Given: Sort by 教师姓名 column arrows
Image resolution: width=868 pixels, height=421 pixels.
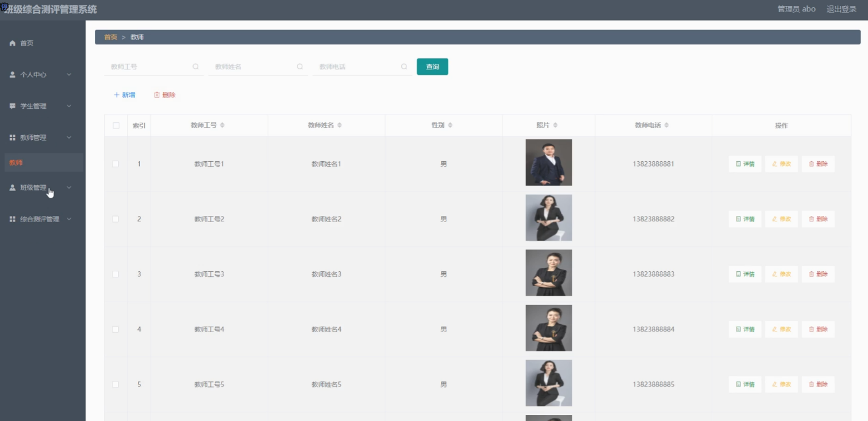Looking at the screenshot, I should coord(339,125).
